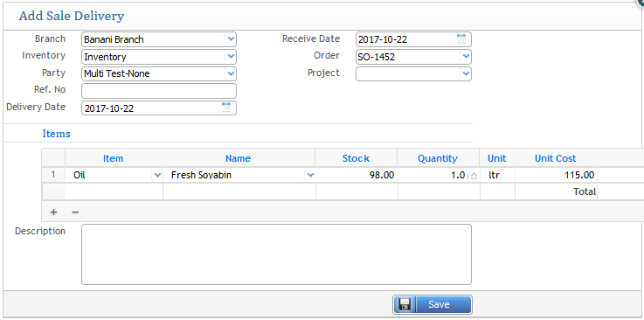Expand the Party dropdown

(231, 74)
